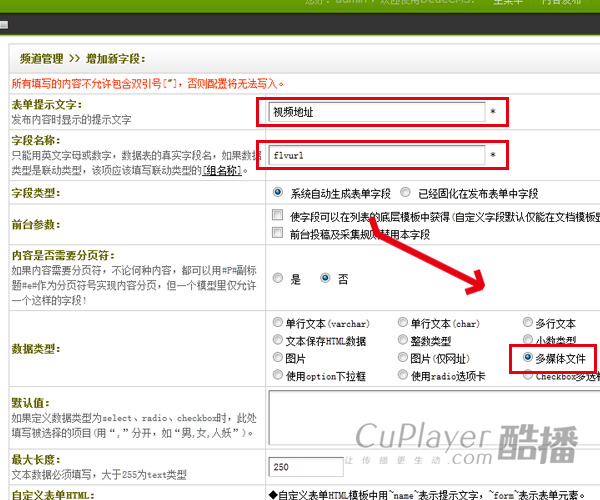Choose 文本保存HTML数据 data type
The image size is (600, 500).
[x=278, y=340]
